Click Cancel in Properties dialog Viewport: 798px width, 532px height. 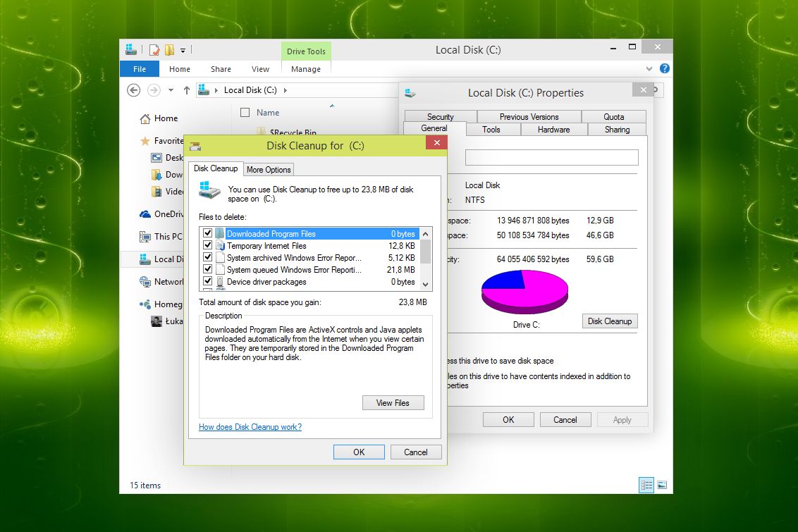pos(565,419)
